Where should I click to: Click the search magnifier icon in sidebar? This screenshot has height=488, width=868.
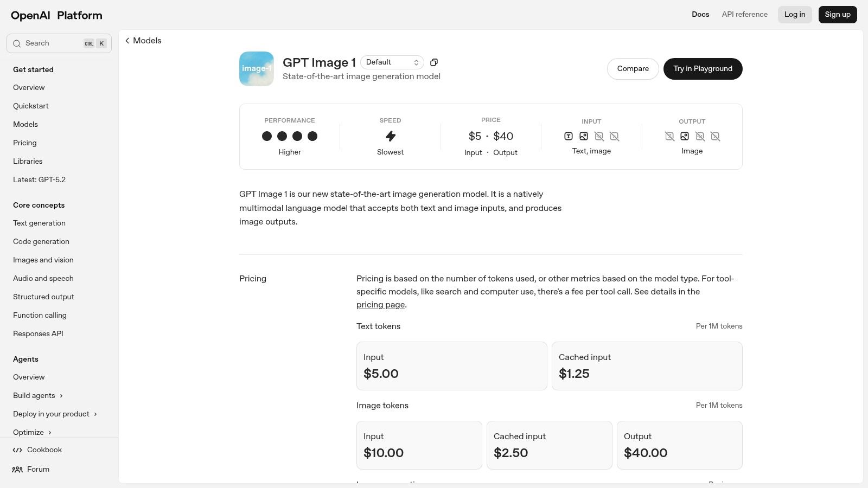click(17, 43)
